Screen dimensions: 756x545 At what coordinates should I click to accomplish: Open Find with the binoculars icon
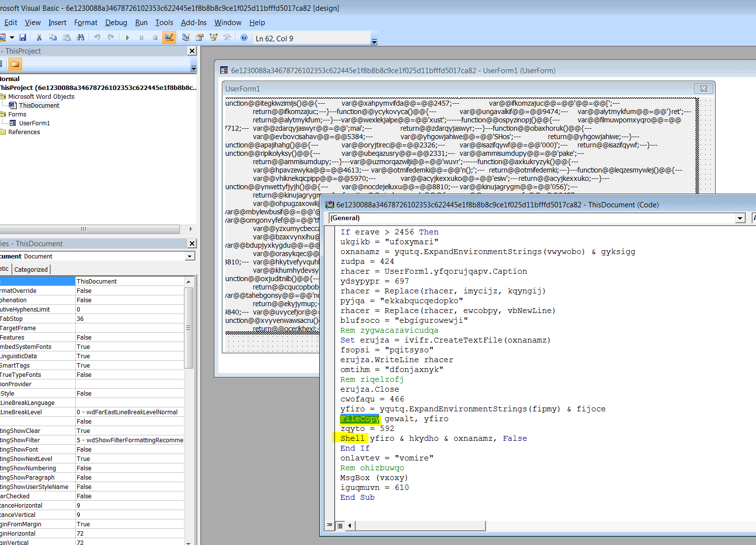point(81,37)
